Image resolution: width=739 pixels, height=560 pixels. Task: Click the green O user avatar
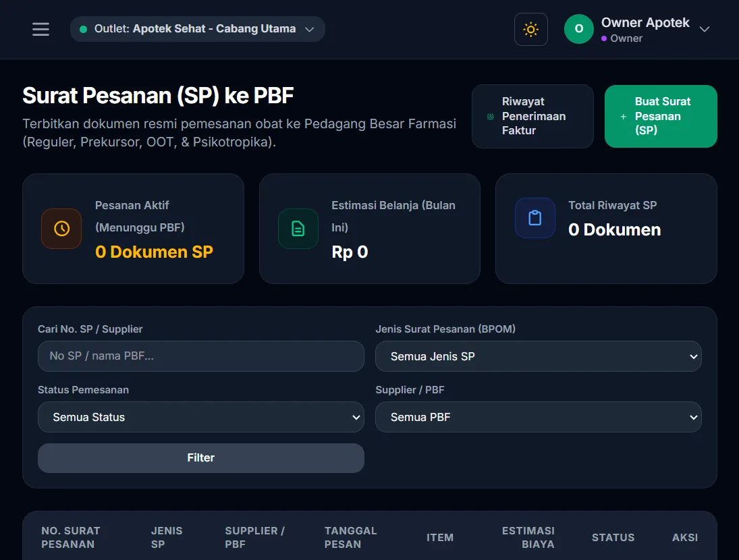tap(579, 29)
